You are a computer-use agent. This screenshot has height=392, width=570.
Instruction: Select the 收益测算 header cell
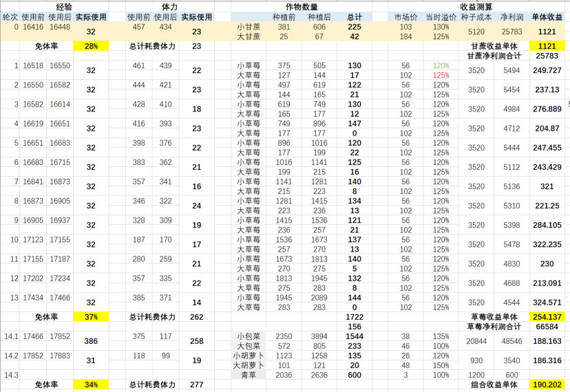pyautogui.click(x=476, y=7)
